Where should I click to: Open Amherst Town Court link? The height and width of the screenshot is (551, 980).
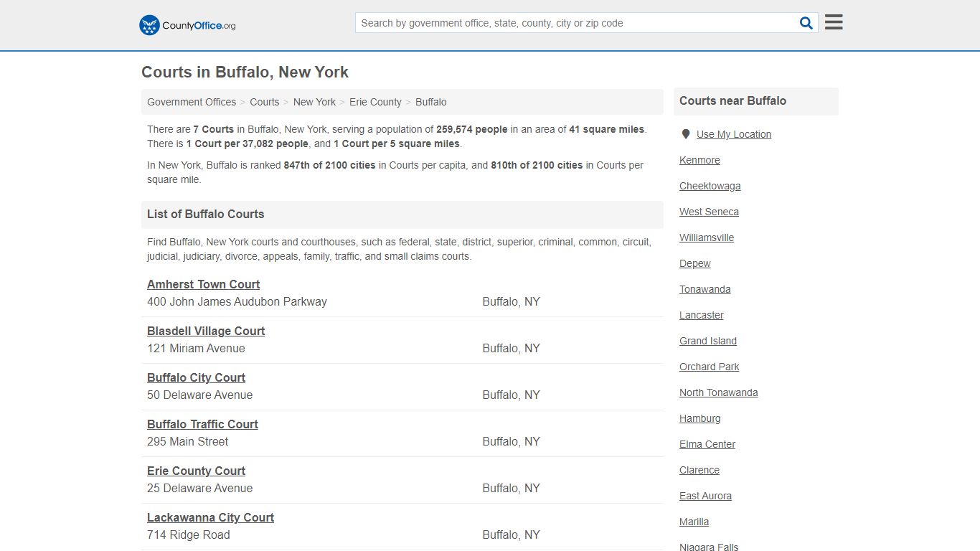click(x=204, y=284)
